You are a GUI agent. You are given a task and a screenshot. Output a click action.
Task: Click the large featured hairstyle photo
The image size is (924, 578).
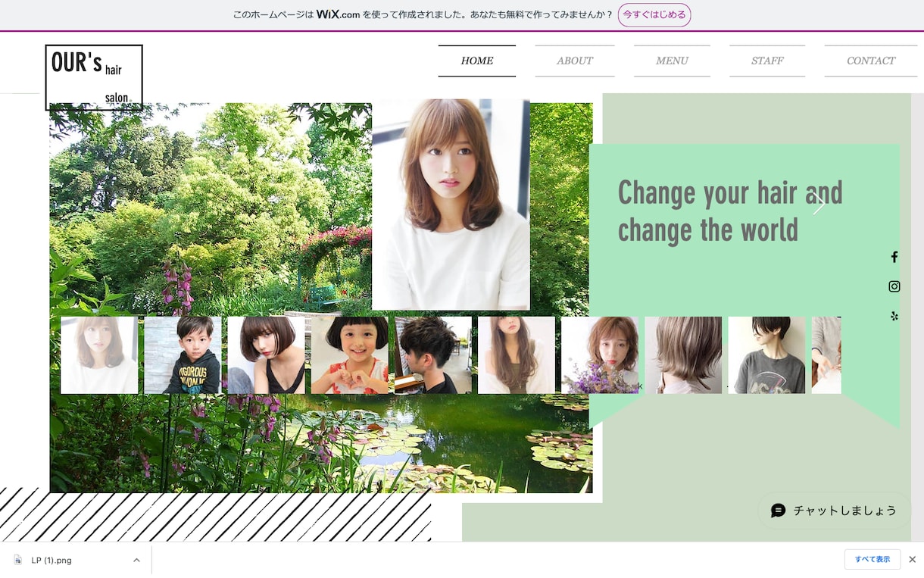451,205
